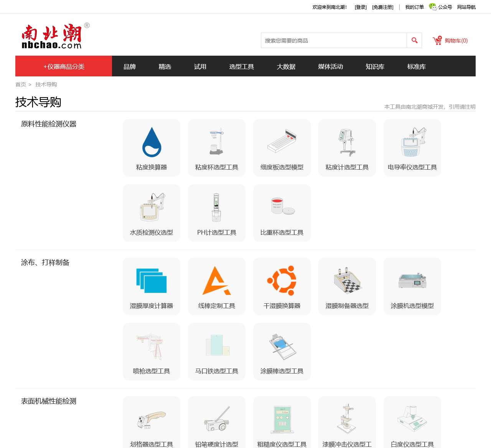
Task: Open the 线棒定制工具 orange A icon
Action: point(217,281)
